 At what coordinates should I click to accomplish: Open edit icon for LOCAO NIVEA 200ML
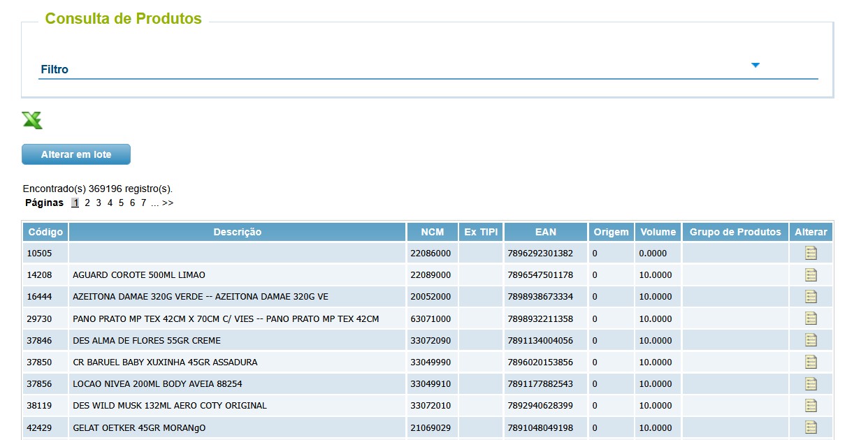click(x=811, y=383)
